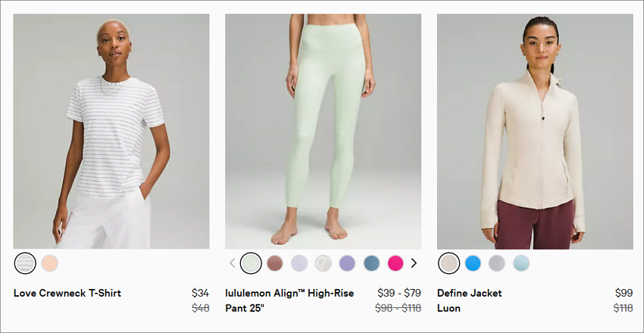644x333 pixels.
Task: Choose the bright blue swatch for Define Jacket
Action: [473, 263]
